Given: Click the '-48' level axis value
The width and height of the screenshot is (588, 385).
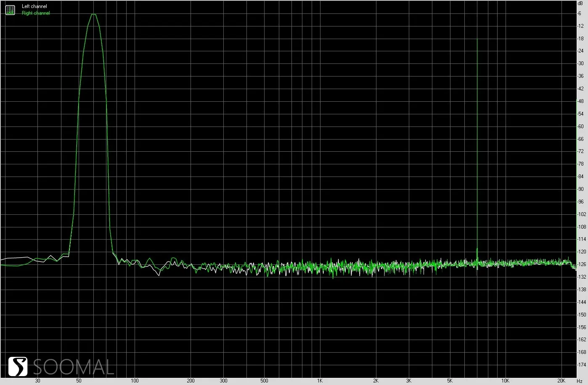Looking at the screenshot, I should [x=580, y=101].
